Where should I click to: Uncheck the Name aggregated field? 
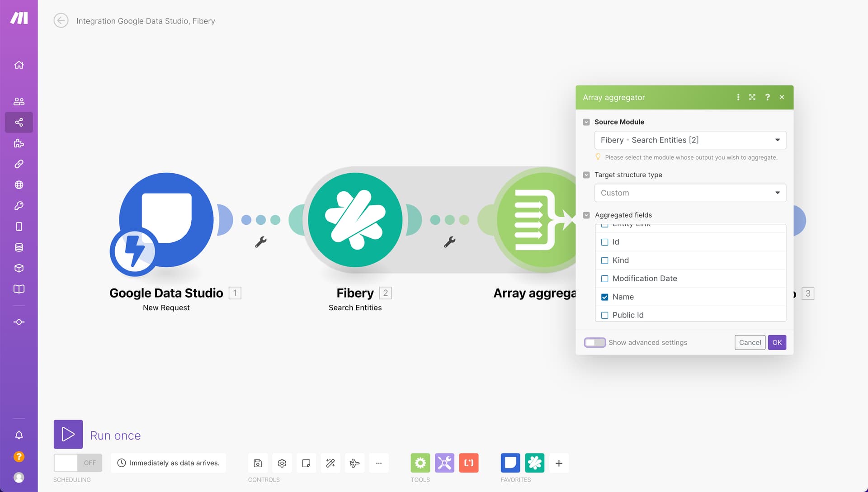coord(605,297)
